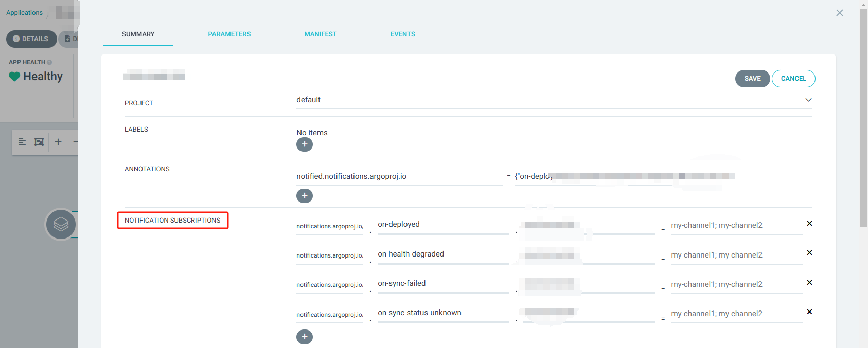Click the application layers node icon

(x=61, y=224)
